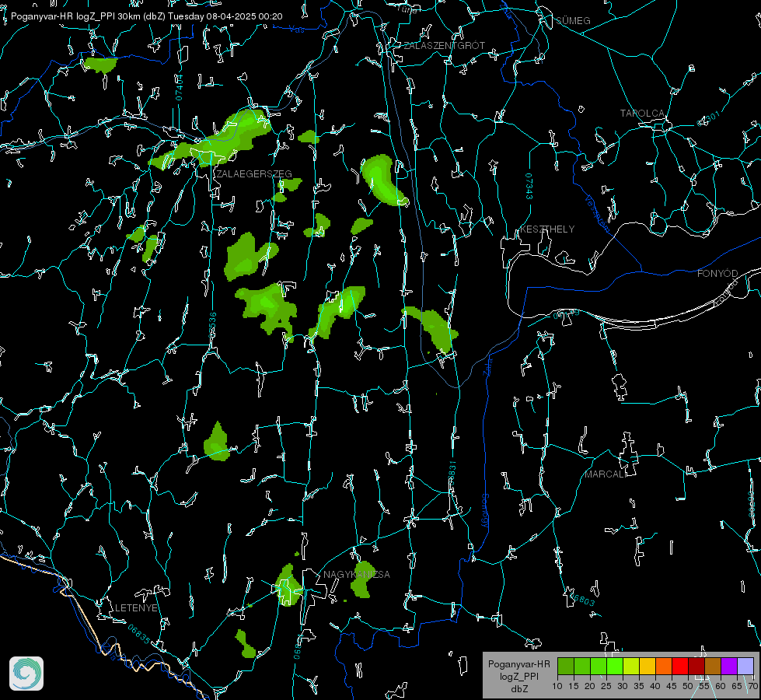Screen dimensions: 761x700
Task: Click the SÜMEG city label
Action: coord(573,20)
